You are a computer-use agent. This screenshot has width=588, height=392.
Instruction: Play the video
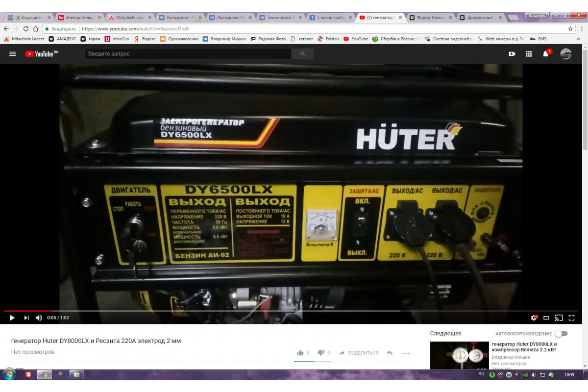click(x=12, y=318)
